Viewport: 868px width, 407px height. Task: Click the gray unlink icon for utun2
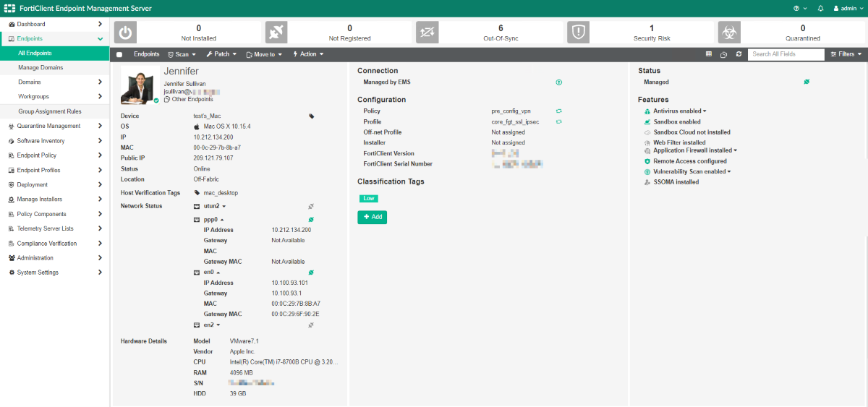tap(311, 206)
